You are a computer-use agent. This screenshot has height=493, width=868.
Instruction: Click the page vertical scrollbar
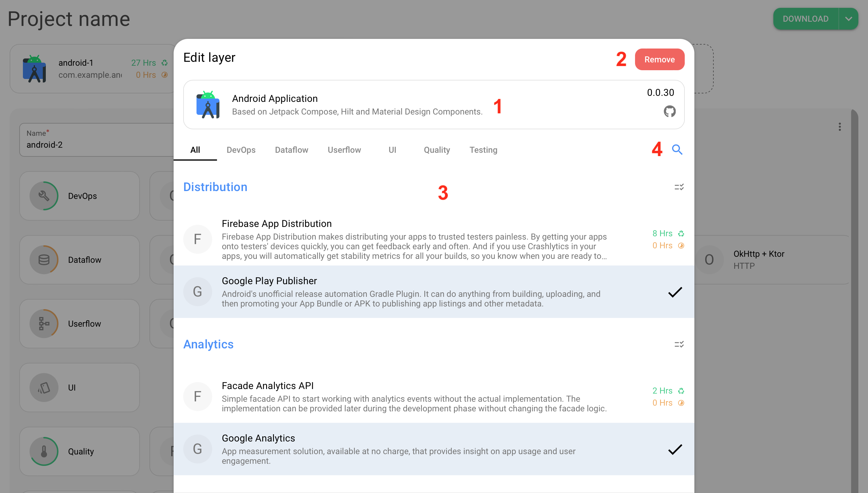coord(854,301)
